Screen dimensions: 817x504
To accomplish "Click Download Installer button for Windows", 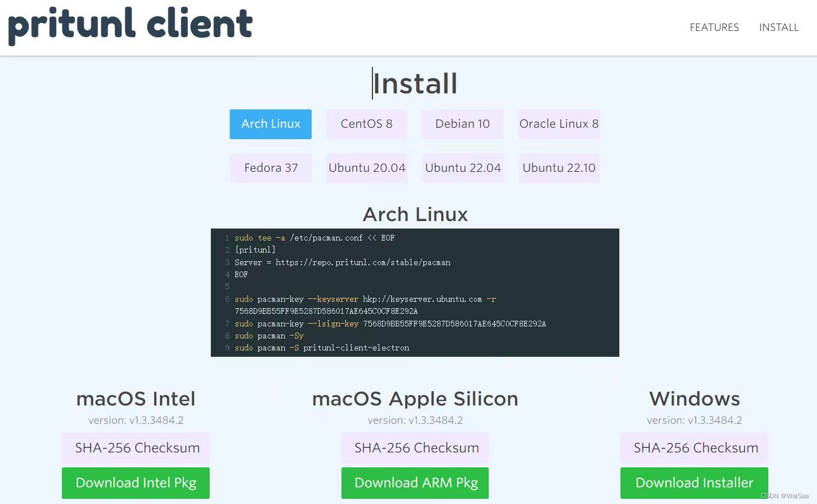I will click(x=694, y=483).
